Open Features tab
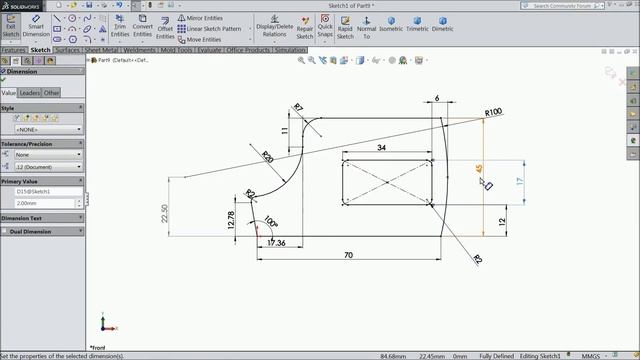Image resolution: width=640 pixels, height=360 pixels. tap(13, 50)
